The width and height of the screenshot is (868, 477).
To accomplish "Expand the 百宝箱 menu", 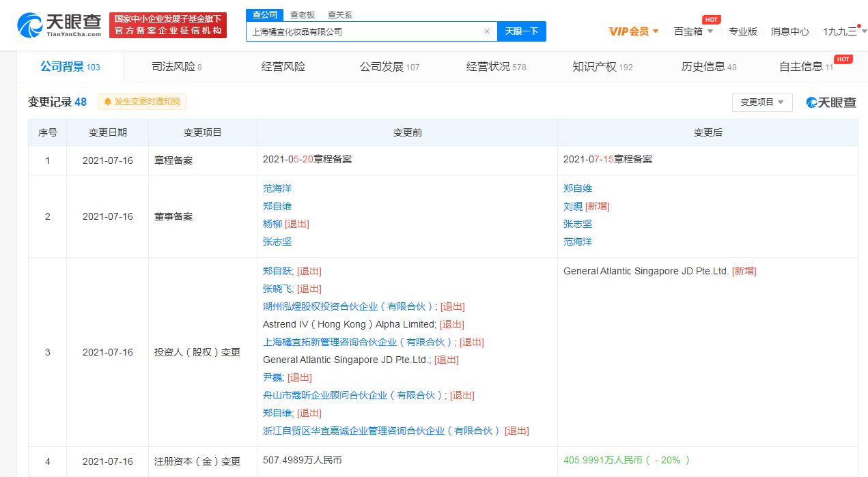I will (693, 31).
